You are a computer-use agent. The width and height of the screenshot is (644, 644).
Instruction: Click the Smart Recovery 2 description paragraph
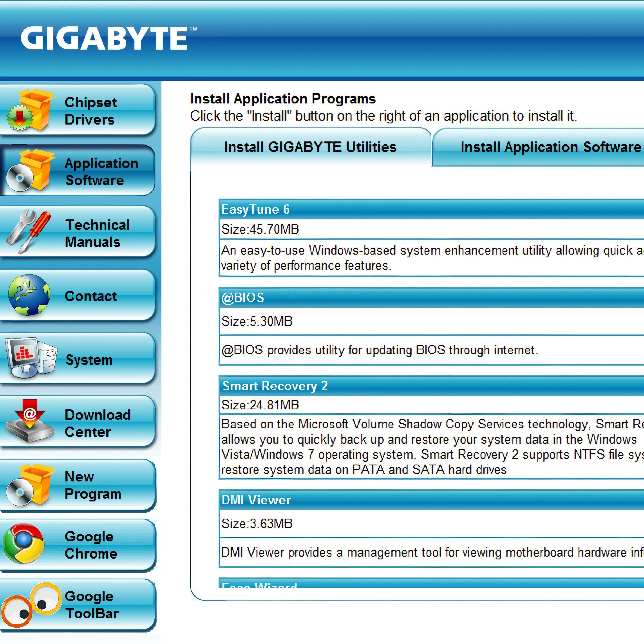tap(432, 447)
